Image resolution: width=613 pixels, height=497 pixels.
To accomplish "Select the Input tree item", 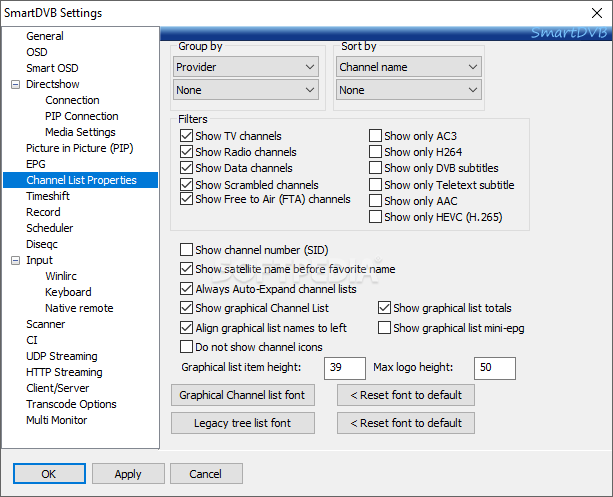I will pos(39,260).
